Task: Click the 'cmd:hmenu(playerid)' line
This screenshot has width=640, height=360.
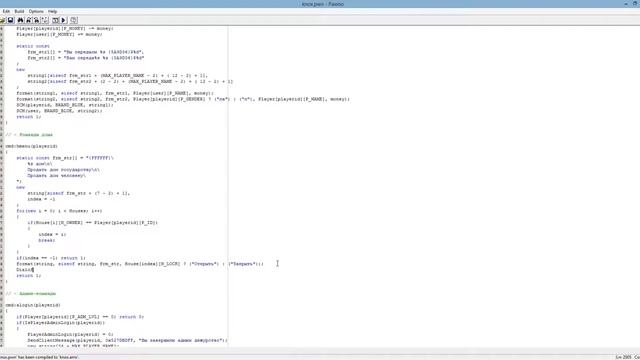Action: (31, 146)
